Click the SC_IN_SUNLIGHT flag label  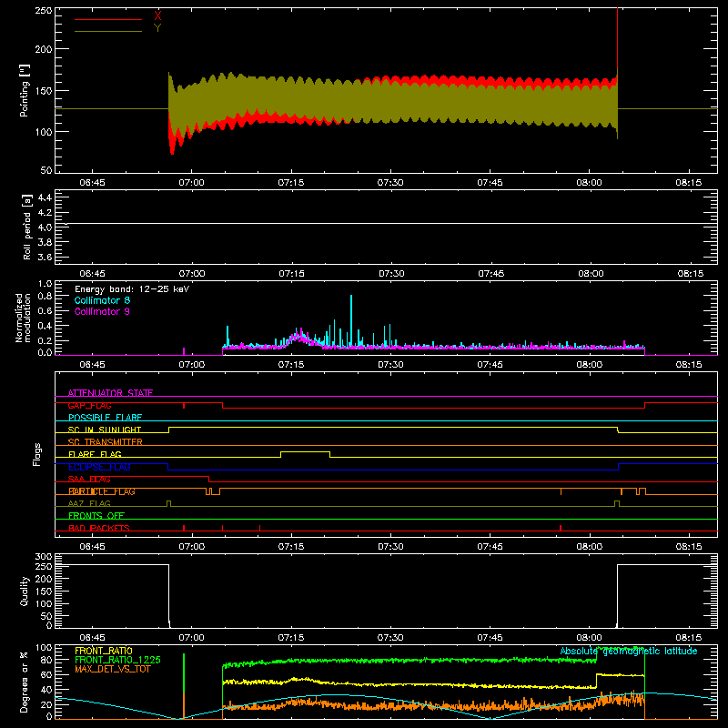(105, 430)
